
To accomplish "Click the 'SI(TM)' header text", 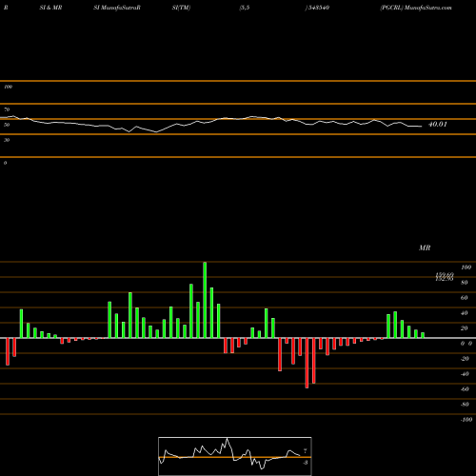I will click(181, 8).
